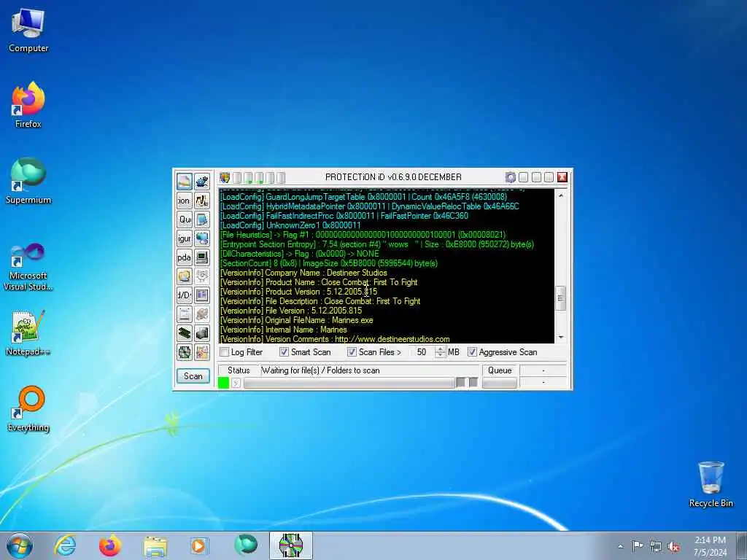Click the green circular arrows icon in sidebar
This screenshot has height=560, width=747.
point(185,352)
